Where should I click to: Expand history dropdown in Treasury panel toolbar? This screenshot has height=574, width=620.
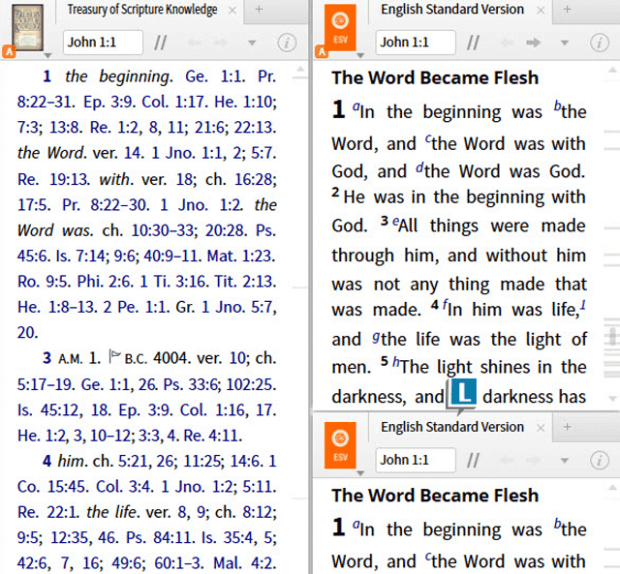252,43
